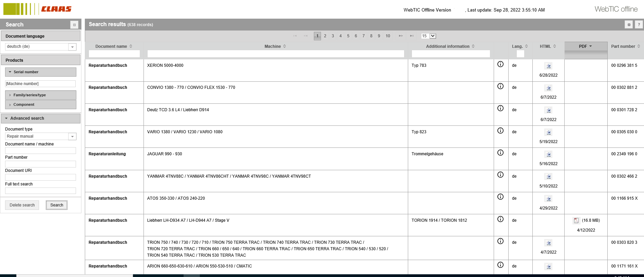
Task: Open the 16.8 MB PDF document
Action: click(x=576, y=220)
